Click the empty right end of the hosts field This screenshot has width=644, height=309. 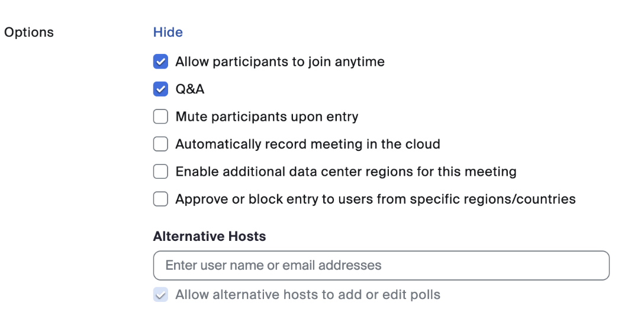pyautogui.click(x=568, y=265)
